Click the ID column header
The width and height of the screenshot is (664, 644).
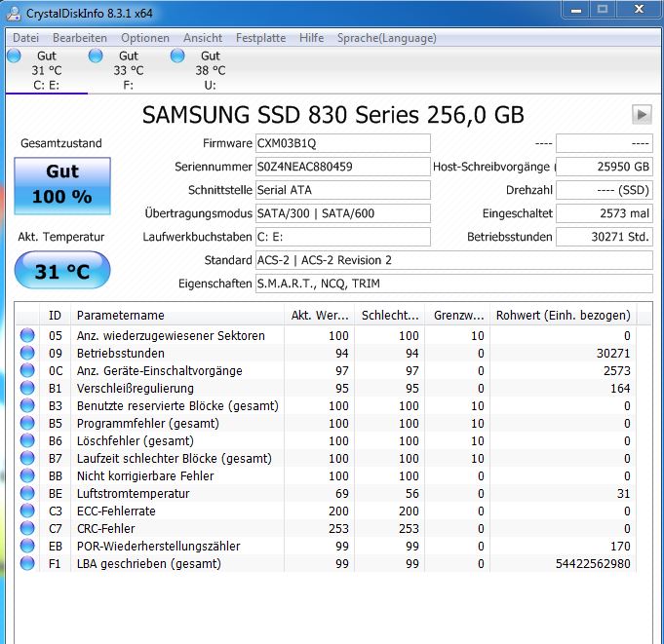pyautogui.click(x=55, y=316)
